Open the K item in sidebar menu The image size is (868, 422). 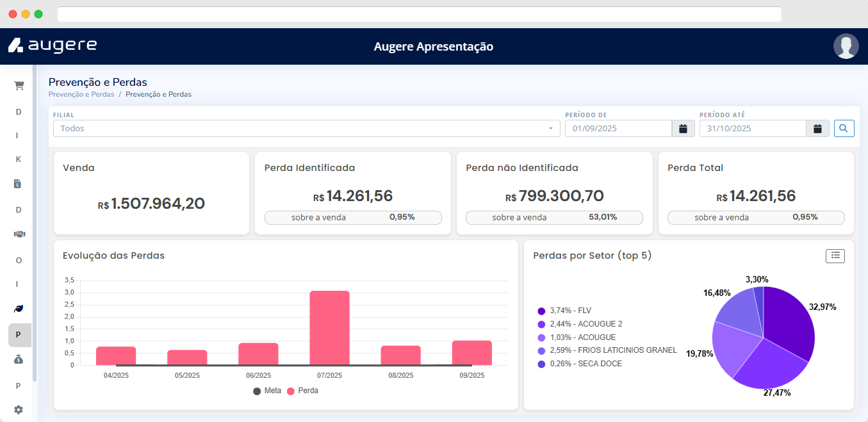pos(19,159)
